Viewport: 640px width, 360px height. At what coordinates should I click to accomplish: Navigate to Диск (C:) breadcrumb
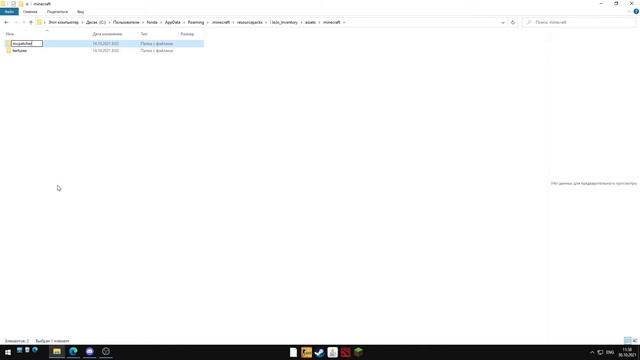coord(96,22)
